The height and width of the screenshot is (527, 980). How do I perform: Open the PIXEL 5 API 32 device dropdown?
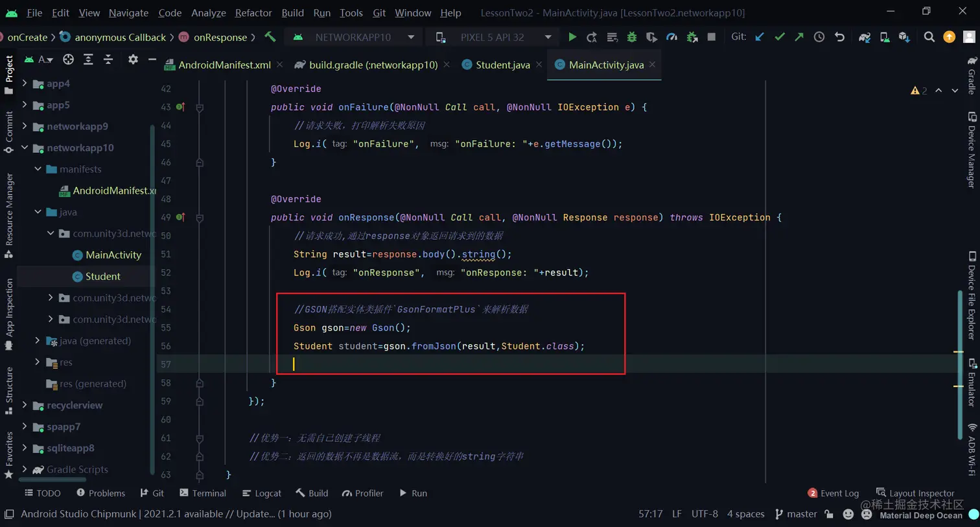click(494, 37)
